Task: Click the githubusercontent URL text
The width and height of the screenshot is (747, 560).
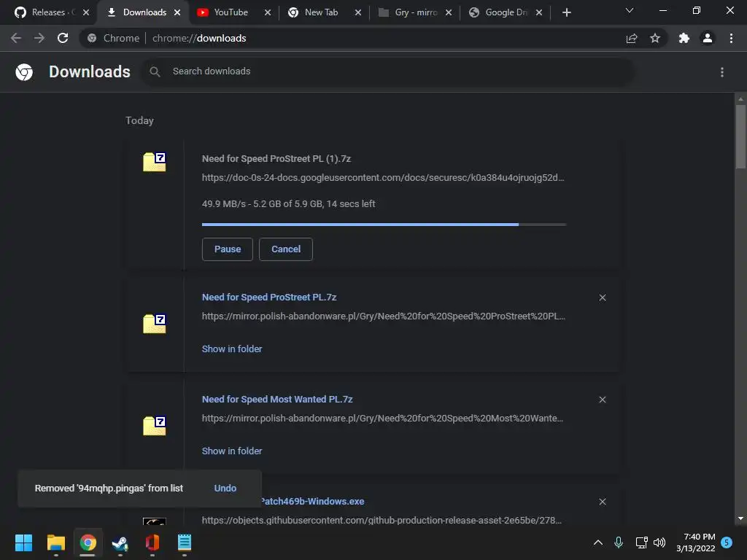Action: tap(382, 520)
